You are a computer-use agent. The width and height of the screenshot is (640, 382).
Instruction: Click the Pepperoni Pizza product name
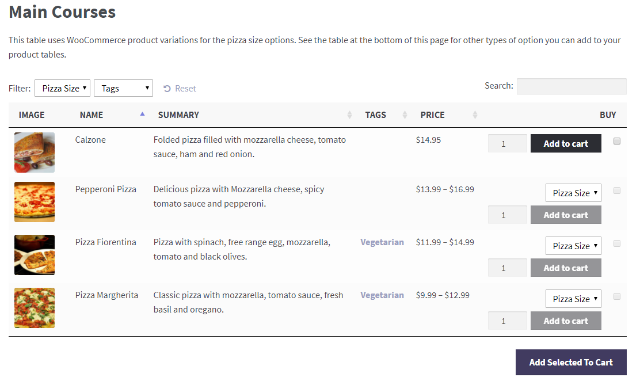106,189
